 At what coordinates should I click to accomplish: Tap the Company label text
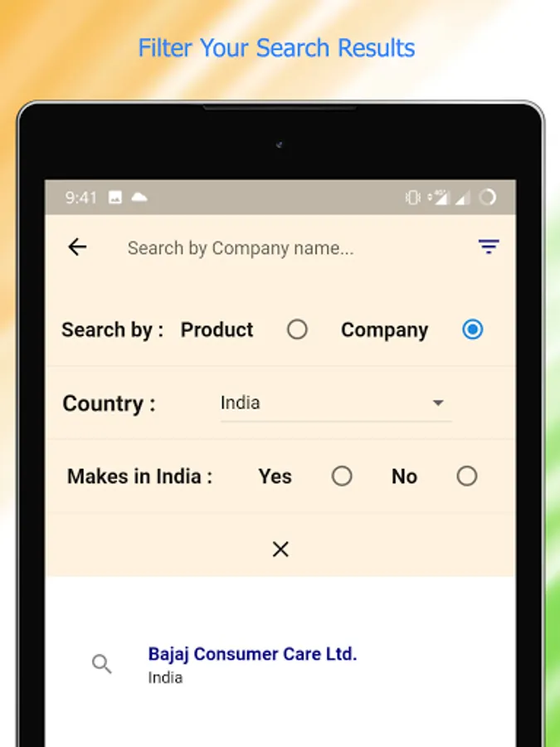[x=385, y=330]
